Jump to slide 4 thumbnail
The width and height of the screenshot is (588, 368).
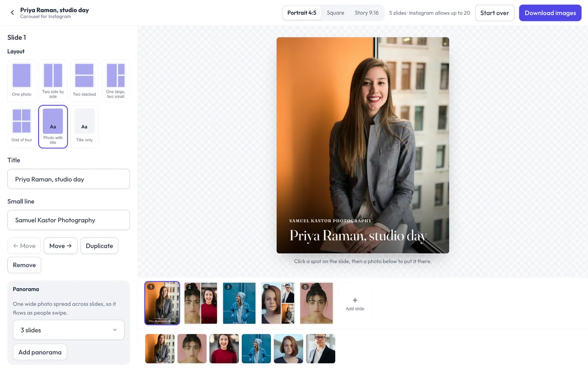[x=278, y=303]
